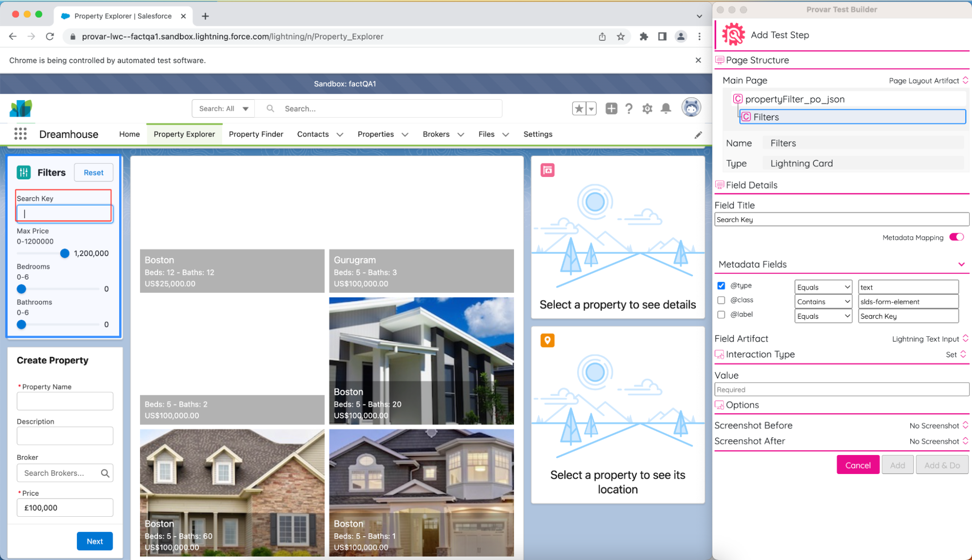Expand the Brokers nav menu chevron
The image size is (972, 560).
pos(460,135)
